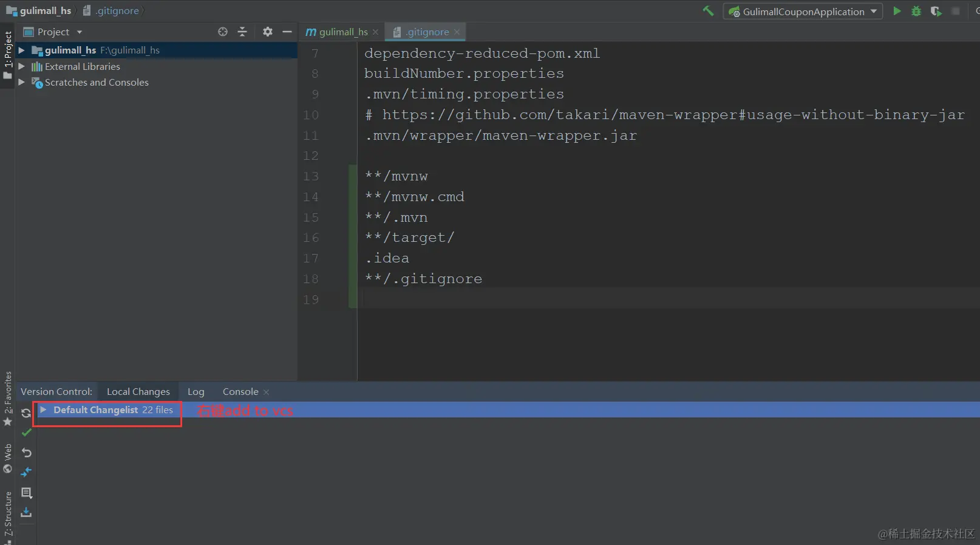Collapse all in the Project panel

pyautogui.click(x=242, y=32)
